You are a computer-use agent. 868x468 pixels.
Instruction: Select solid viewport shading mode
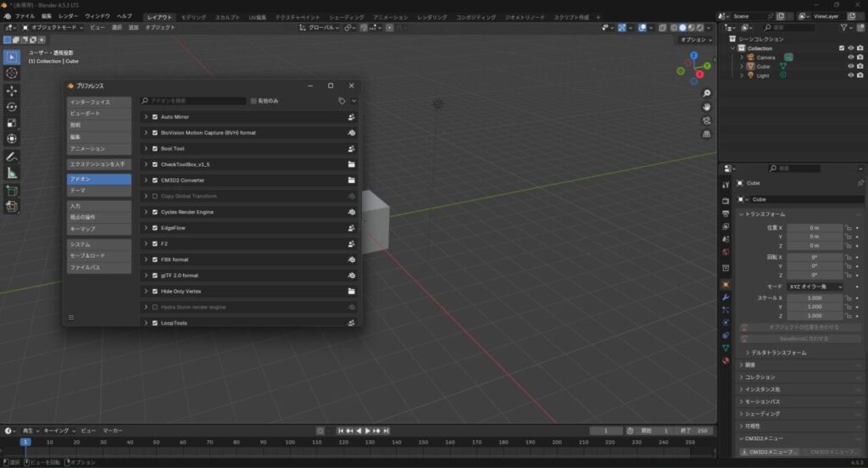[682, 28]
